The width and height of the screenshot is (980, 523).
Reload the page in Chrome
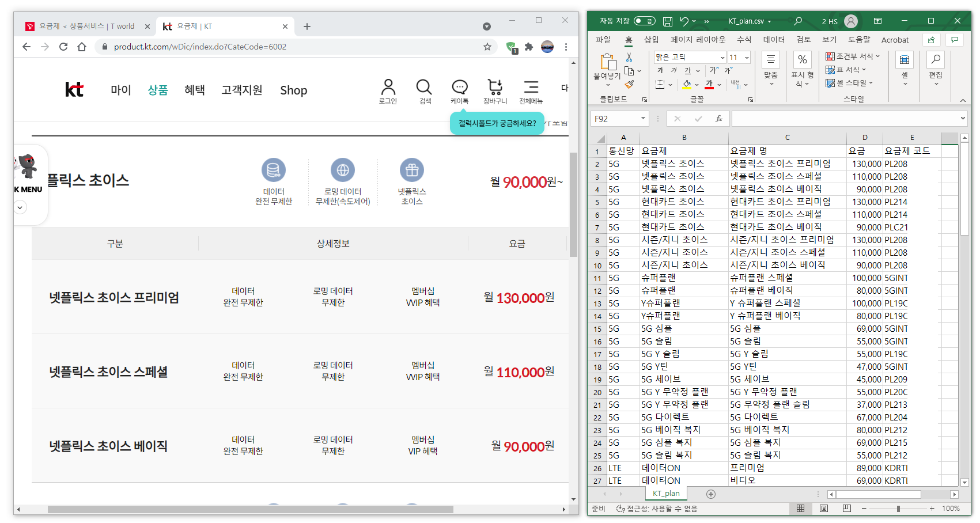point(63,47)
